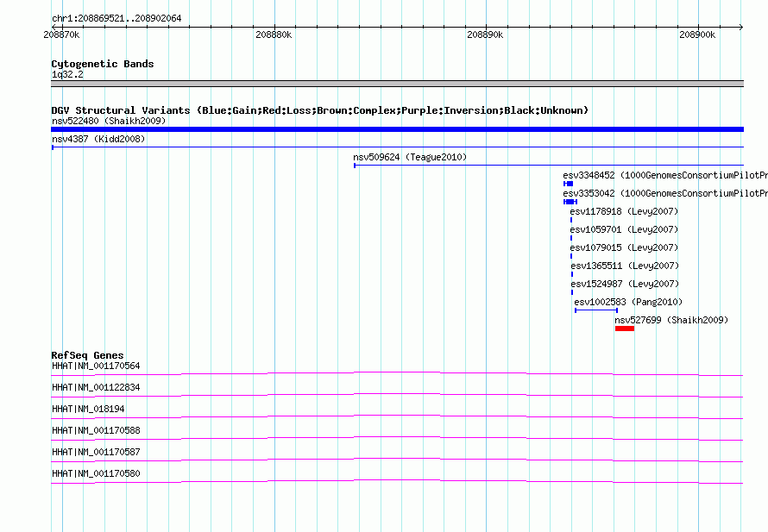768x532 pixels.
Task: Click the HHAT|NM_001170580 transcript label
Action: pyautogui.click(x=96, y=473)
